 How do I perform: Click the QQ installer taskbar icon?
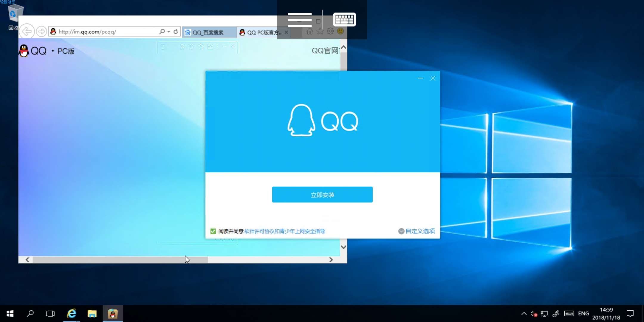[112, 313]
